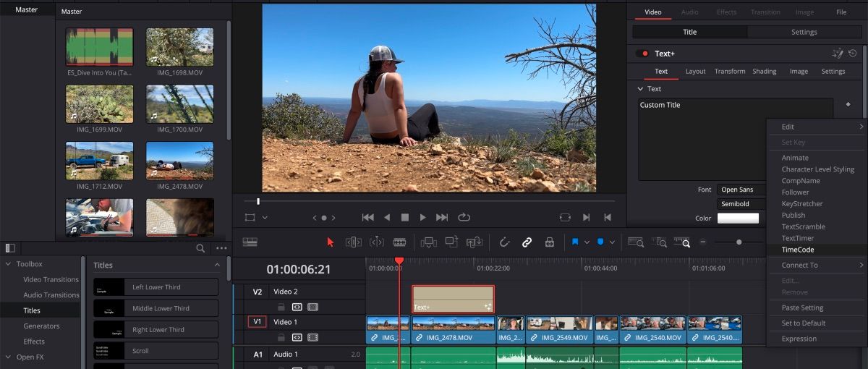
Task: Toggle the Video 2 track lock
Action: [281, 307]
